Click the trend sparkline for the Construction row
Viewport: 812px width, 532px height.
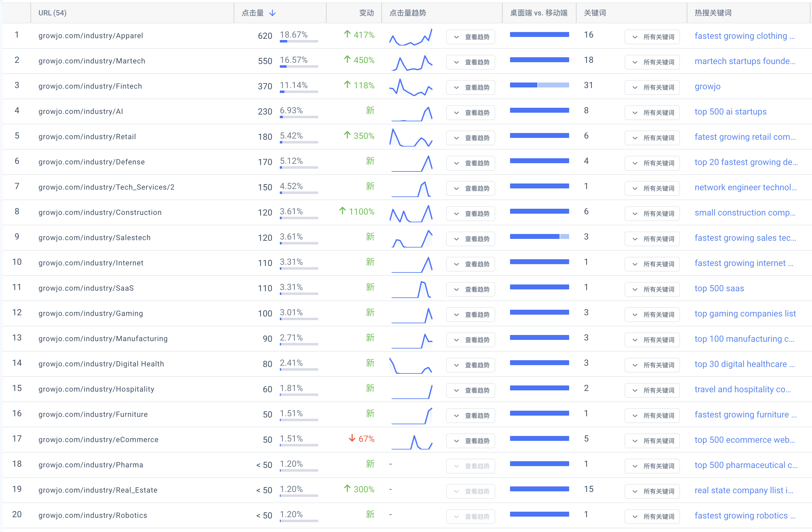(411, 214)
